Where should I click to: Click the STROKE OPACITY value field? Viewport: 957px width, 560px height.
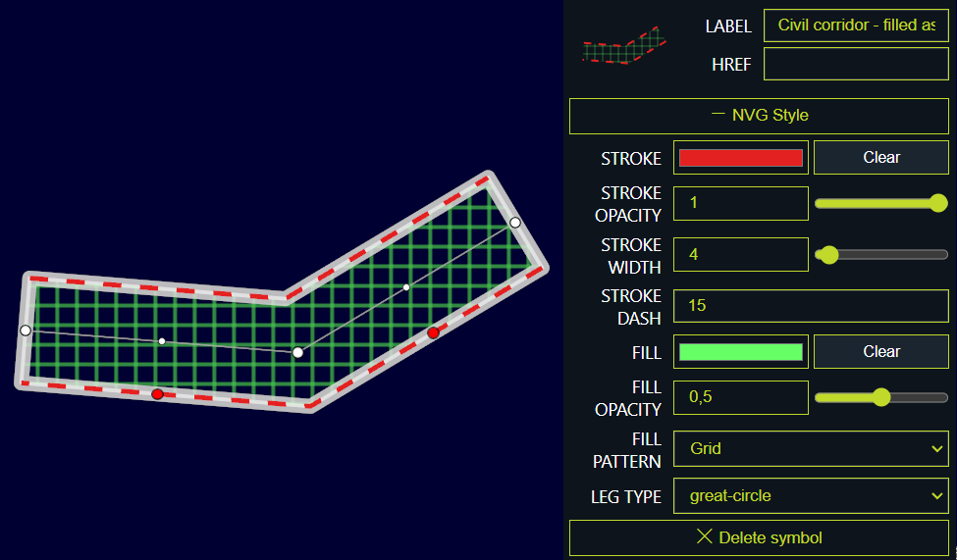click(740, 203)
